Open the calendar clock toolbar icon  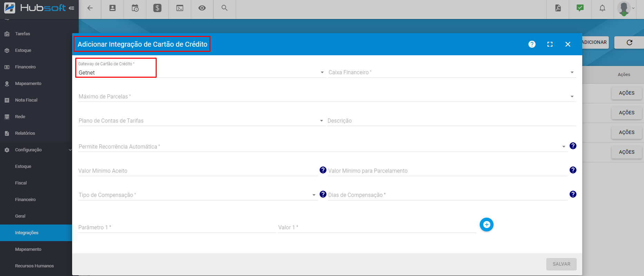[135, 8]
